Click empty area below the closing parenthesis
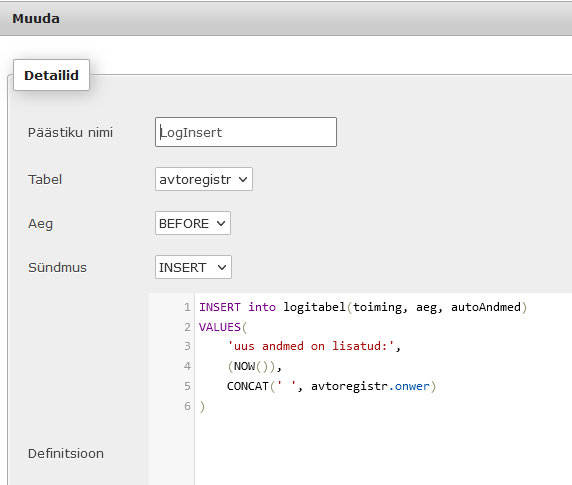Image resolution: width=572 pixels, height=485 pixels. [x=383, y=449]
